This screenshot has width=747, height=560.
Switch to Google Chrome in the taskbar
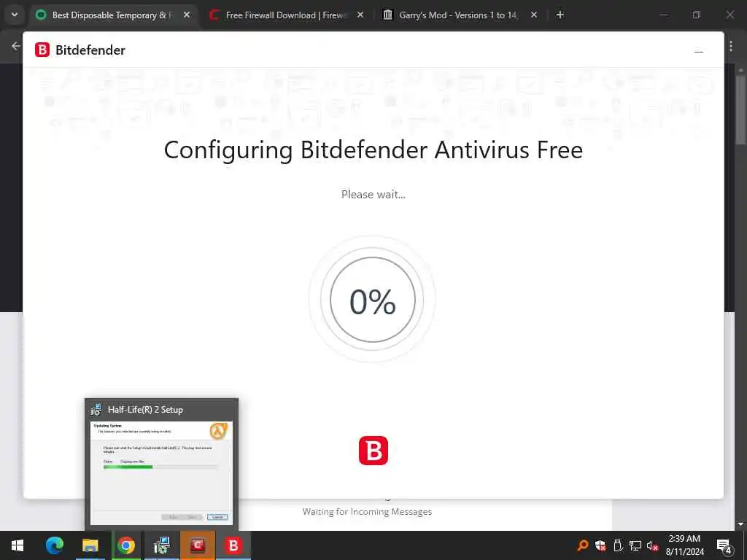[x=126, y=545]
